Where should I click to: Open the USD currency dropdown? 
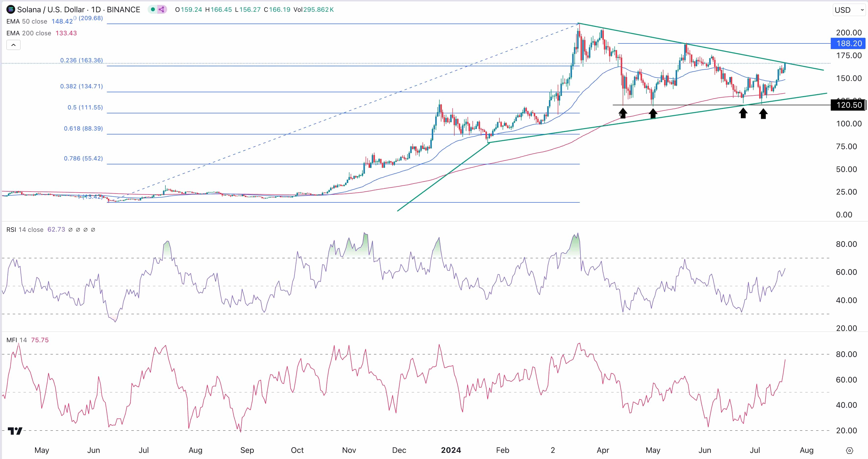coord(849,10)
